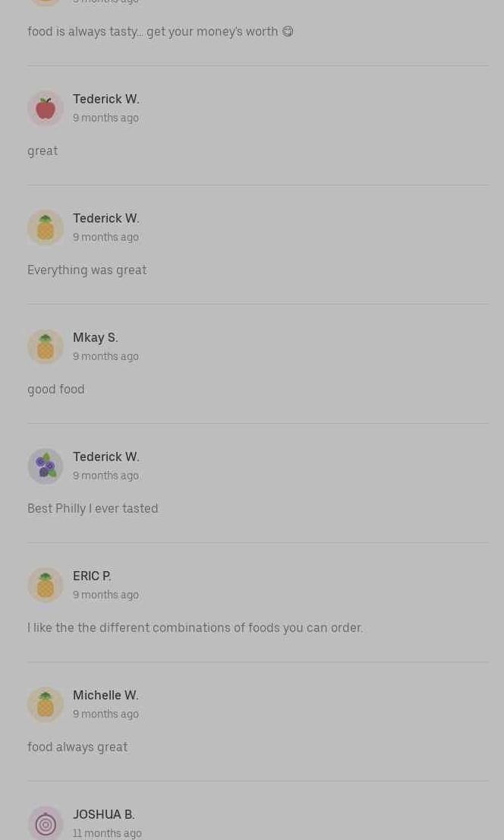Click Tederick W. name above 'Best Philly' review
504x840 pixels.
click(106, 456)
